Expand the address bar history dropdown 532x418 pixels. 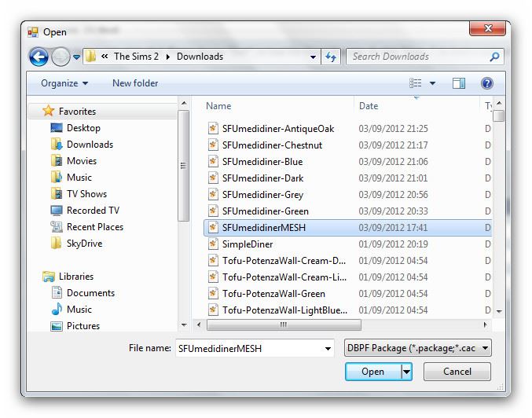tap(313, 57)
